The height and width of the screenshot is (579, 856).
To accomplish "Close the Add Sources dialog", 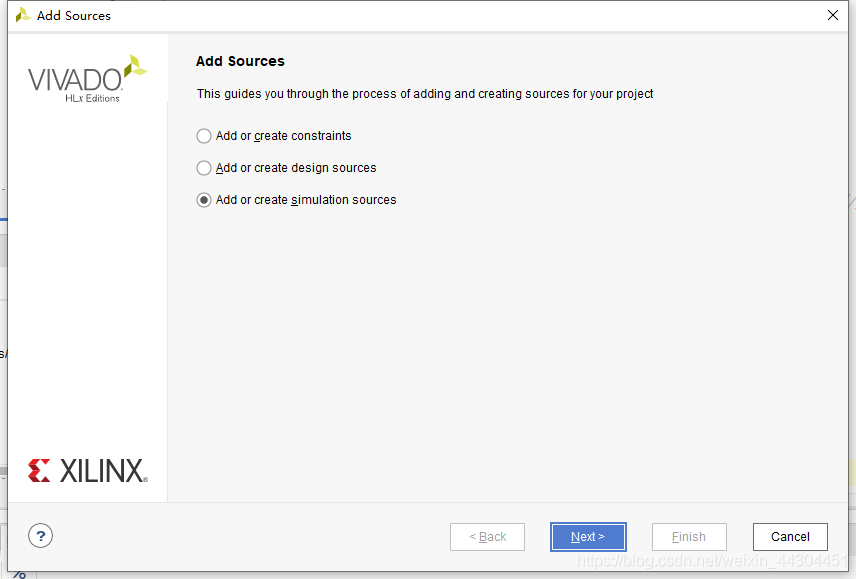I will [x=833, y=15].
